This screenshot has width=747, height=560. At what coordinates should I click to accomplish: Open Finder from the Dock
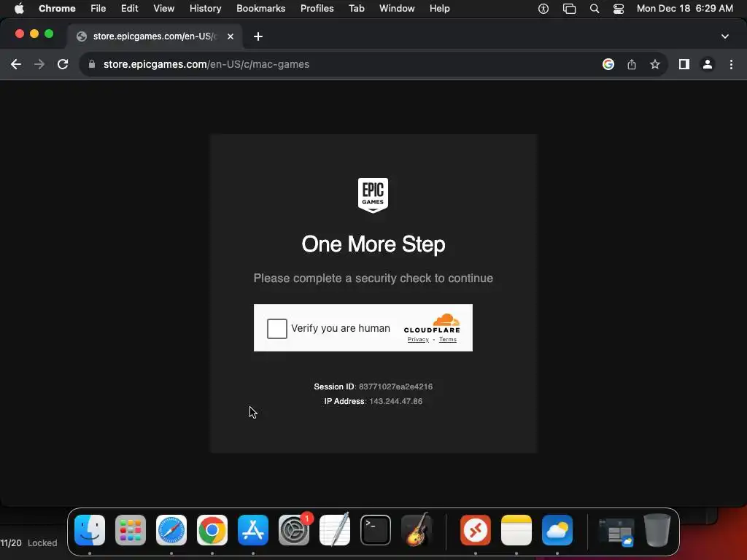point(90,530)
